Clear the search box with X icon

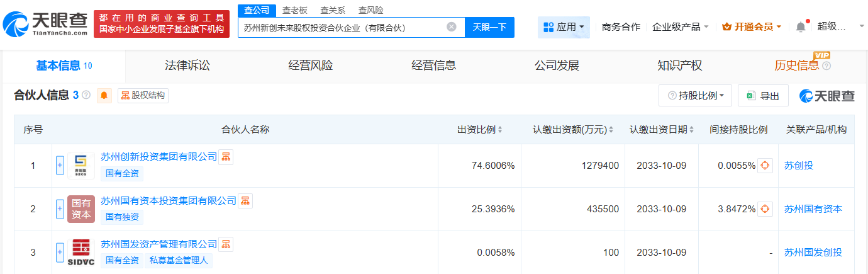click(452, 27)
